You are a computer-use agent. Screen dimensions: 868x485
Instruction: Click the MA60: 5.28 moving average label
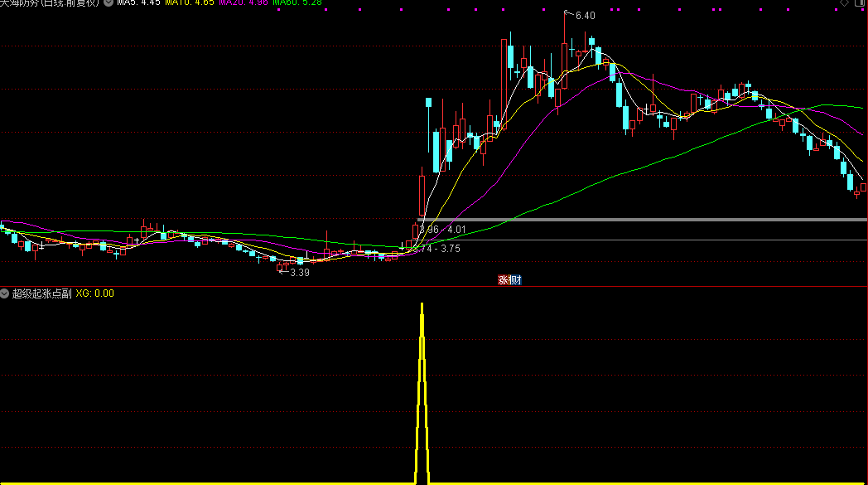[297, 2]
